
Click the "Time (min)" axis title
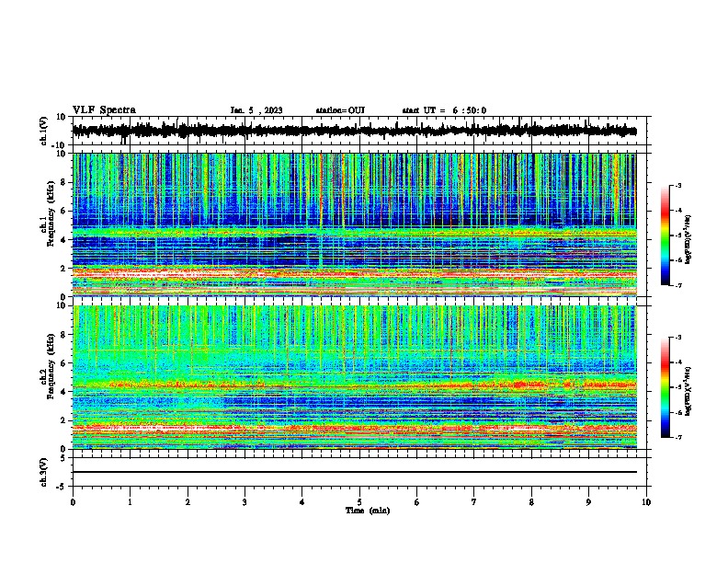tap(368, 511)
